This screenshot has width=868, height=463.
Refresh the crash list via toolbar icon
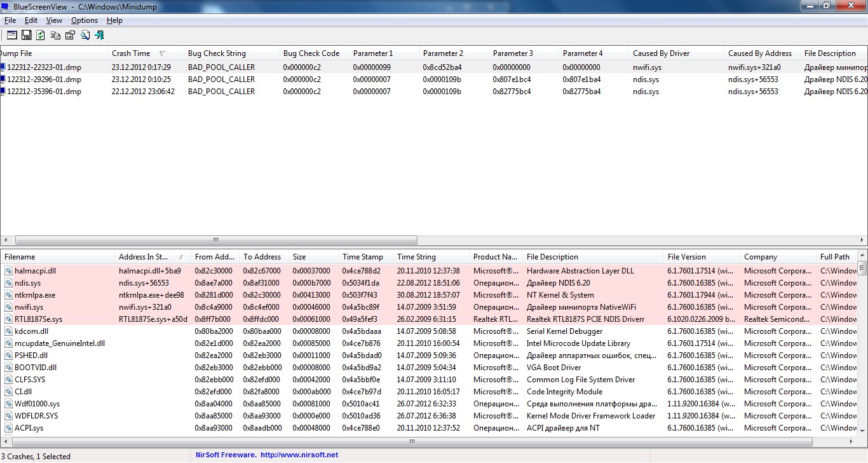click(x=41, y=35)
